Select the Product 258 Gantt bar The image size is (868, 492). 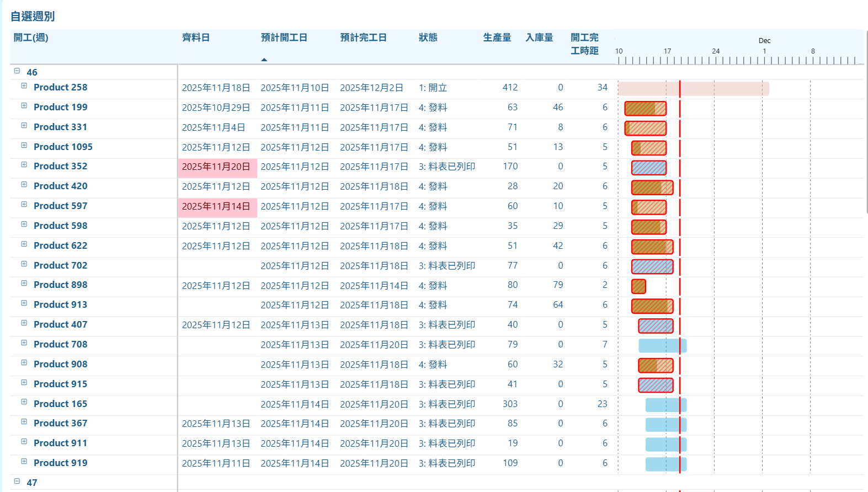[x=693, y=88]
